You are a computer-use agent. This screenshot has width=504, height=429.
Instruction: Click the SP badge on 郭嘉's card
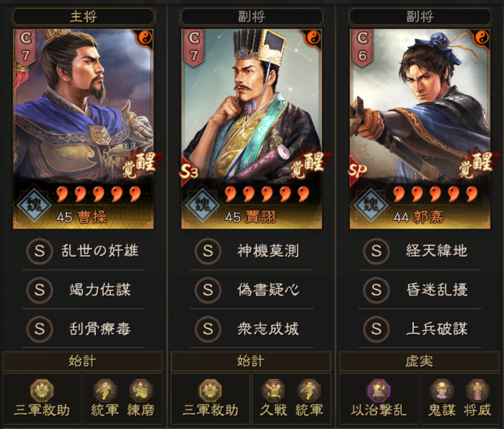coord(358,171)
